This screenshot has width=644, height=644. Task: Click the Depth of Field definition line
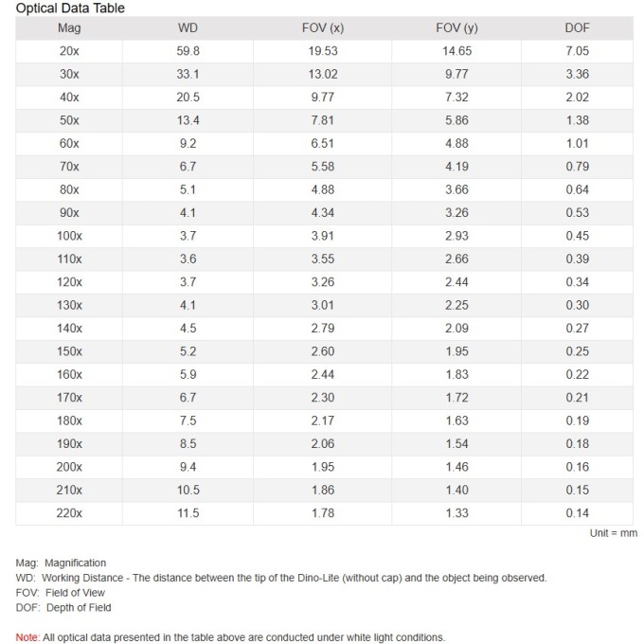(63, 608)
